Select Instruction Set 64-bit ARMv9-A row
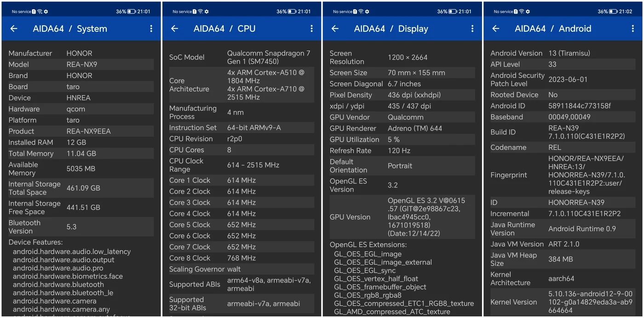 click(x=241, y=128)
